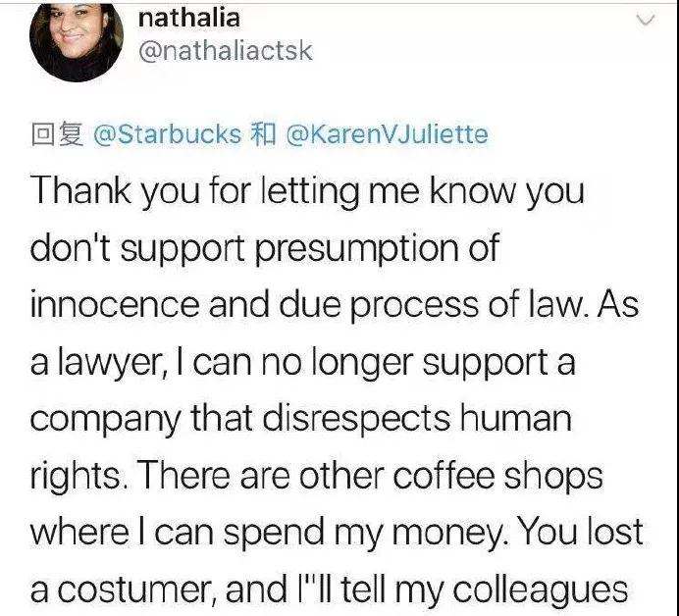Click the 和 character between mentions
Viewport: 679px width, 616px height.
[263, 134]
